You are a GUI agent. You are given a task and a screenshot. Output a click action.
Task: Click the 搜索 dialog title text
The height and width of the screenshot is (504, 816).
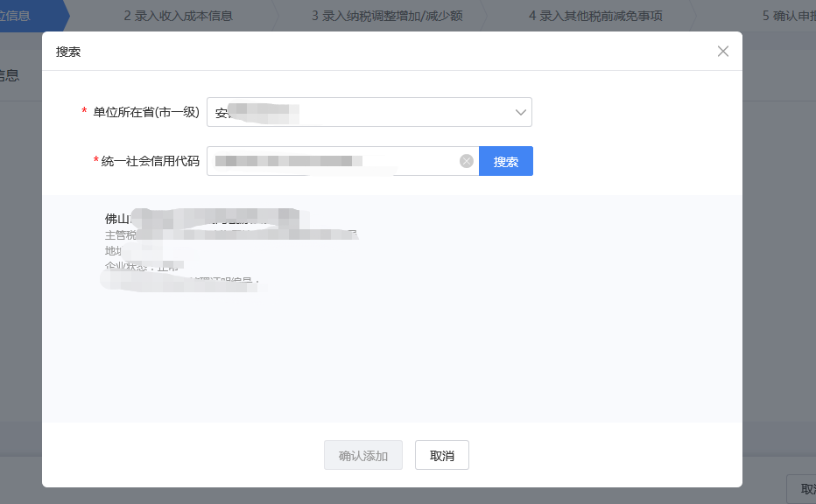[x=68, y=52]
